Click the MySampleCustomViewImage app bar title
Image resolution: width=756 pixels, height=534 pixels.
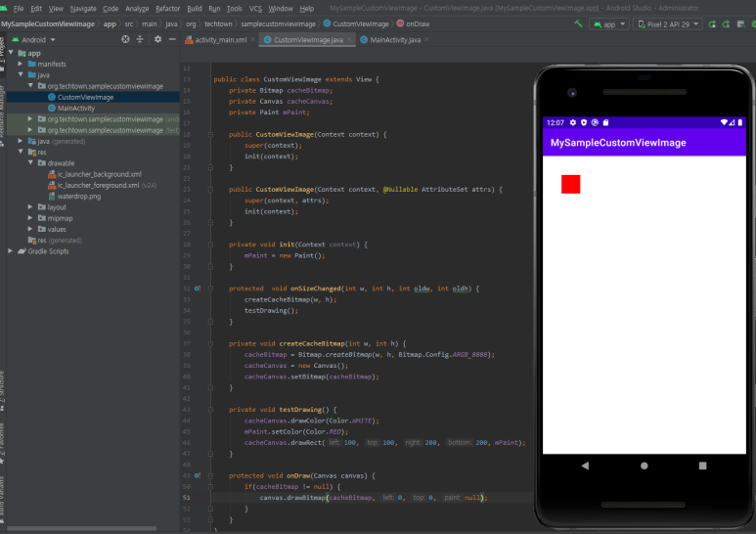point(618,143)
